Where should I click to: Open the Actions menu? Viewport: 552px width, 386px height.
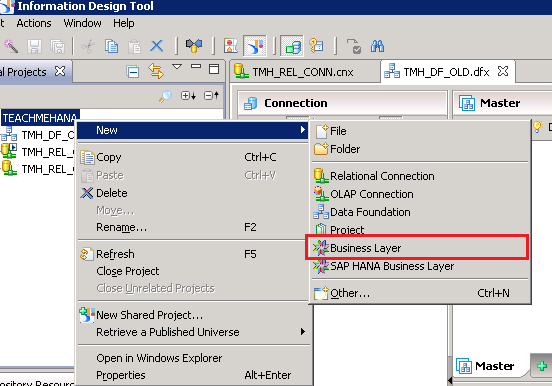[34, 23]
